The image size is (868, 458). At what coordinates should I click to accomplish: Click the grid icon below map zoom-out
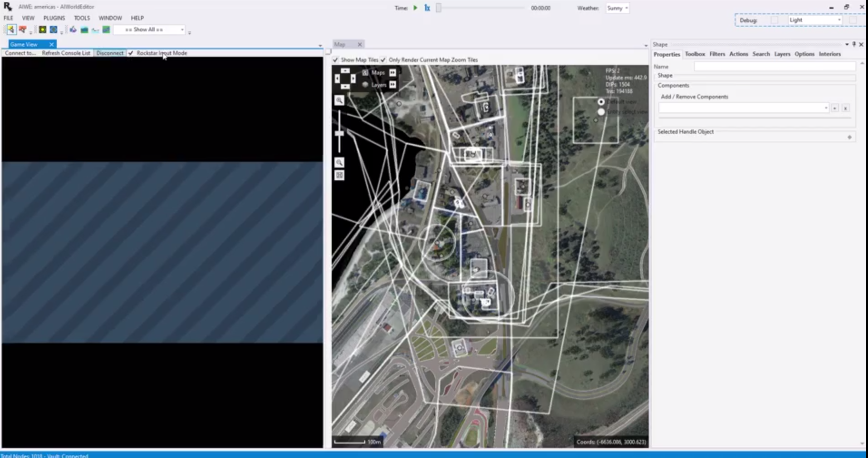pos(339,175)
